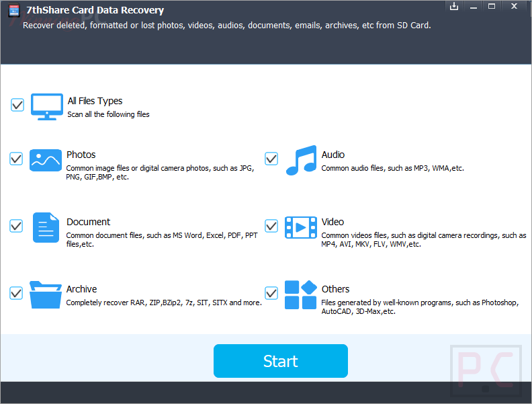Image resolution: width=532 pixels, height=404 pixels.
Task: Click the Archive folder icon
Action: click(x=46, y=294)
